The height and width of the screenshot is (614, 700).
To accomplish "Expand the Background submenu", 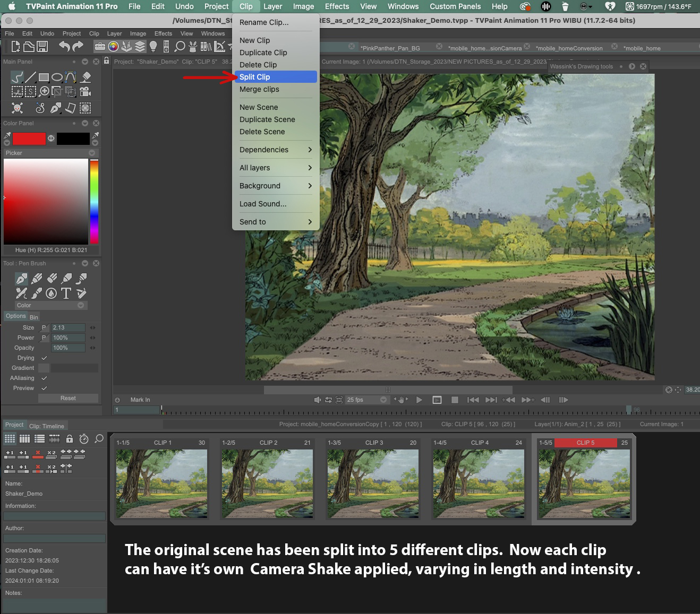I will coord(276,186).
